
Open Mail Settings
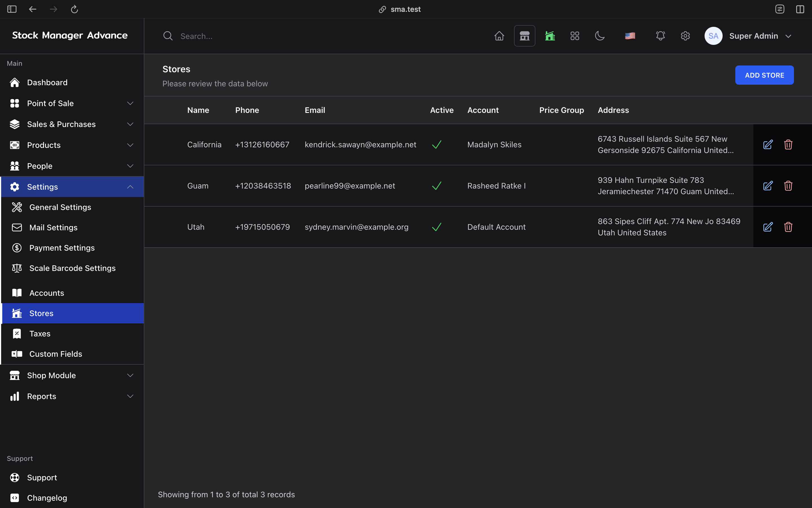(x=72, y=227)
